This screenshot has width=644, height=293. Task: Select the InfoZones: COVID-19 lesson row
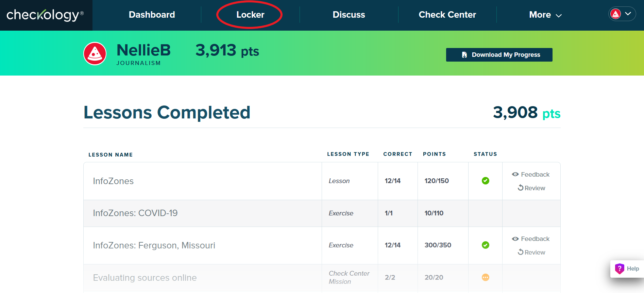(x=135, y=213)
